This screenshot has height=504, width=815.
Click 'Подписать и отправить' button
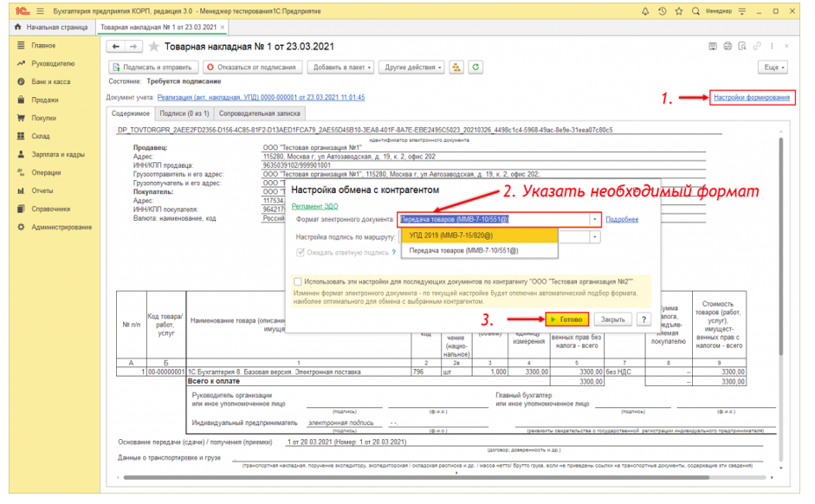click(x=153, y=67)
